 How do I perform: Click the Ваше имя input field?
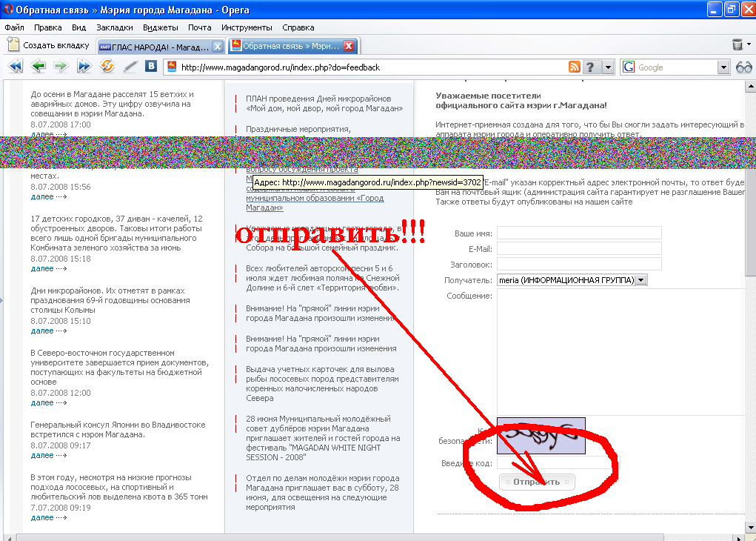click(579, 233)
